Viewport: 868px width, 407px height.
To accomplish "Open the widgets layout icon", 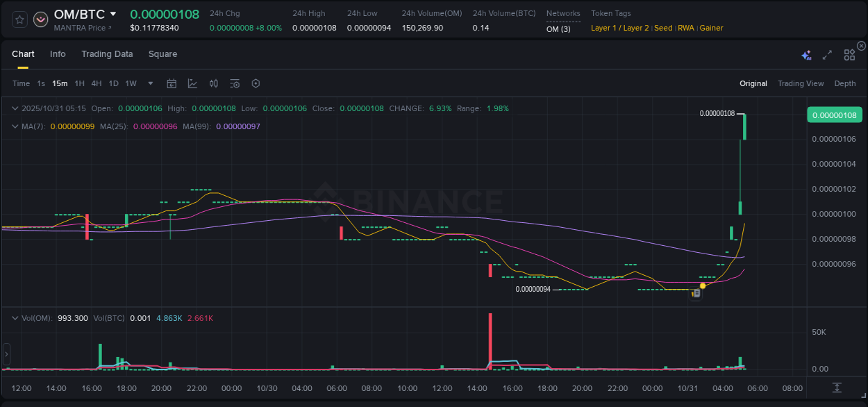I will [849, 53].
